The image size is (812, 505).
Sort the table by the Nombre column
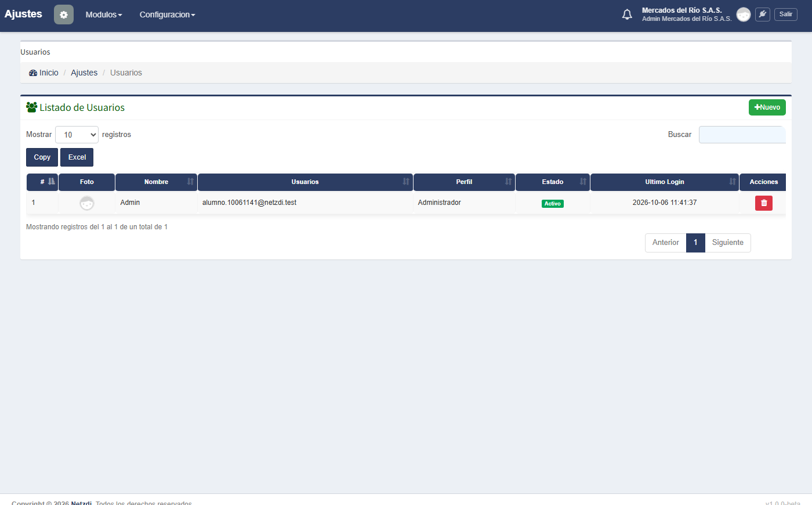[x=157, y=182]
